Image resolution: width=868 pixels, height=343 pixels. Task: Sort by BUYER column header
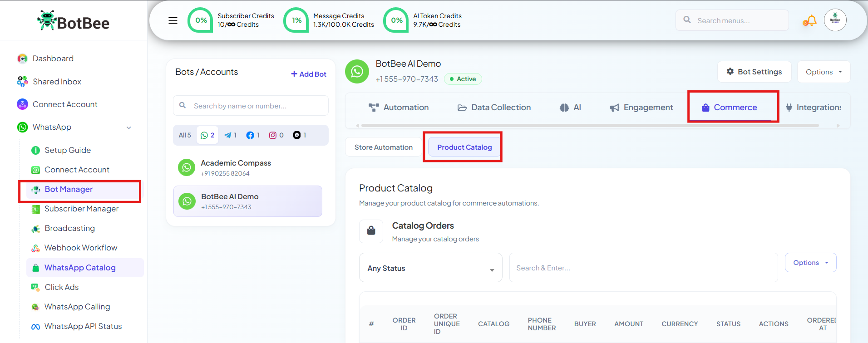[x=585, y=324]
